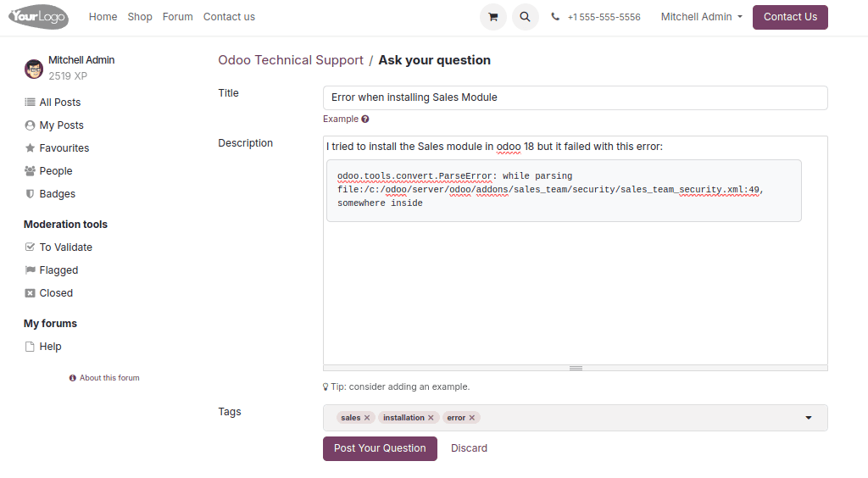Open My Posts in sidebar
The width and height of the screenshot is (868, 478).
pyautogui.click(x=61, y=125)
